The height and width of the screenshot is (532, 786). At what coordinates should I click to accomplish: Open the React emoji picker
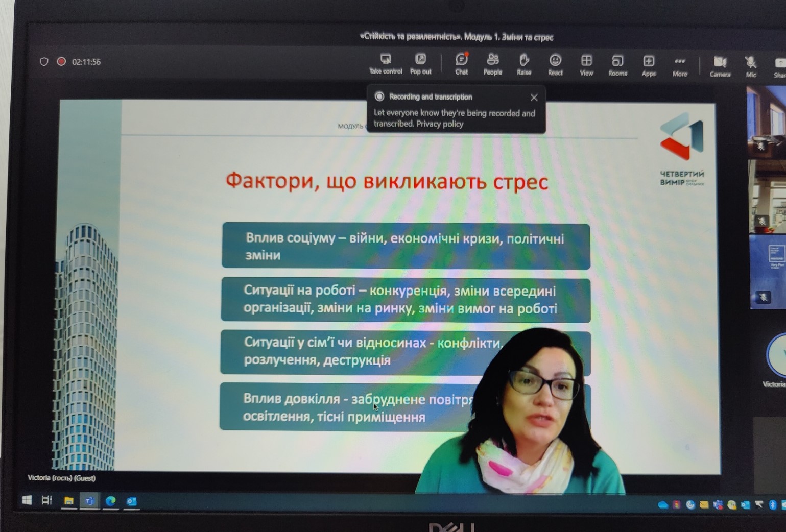[x=555, y=64]
